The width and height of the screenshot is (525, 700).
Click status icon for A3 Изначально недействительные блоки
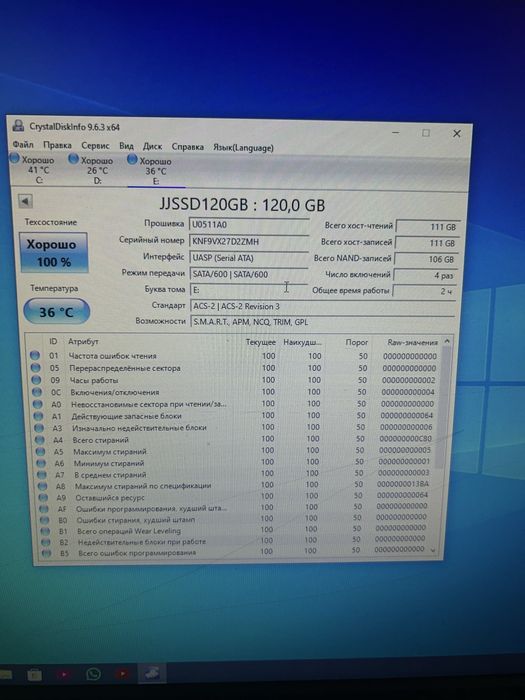[40, 428]
